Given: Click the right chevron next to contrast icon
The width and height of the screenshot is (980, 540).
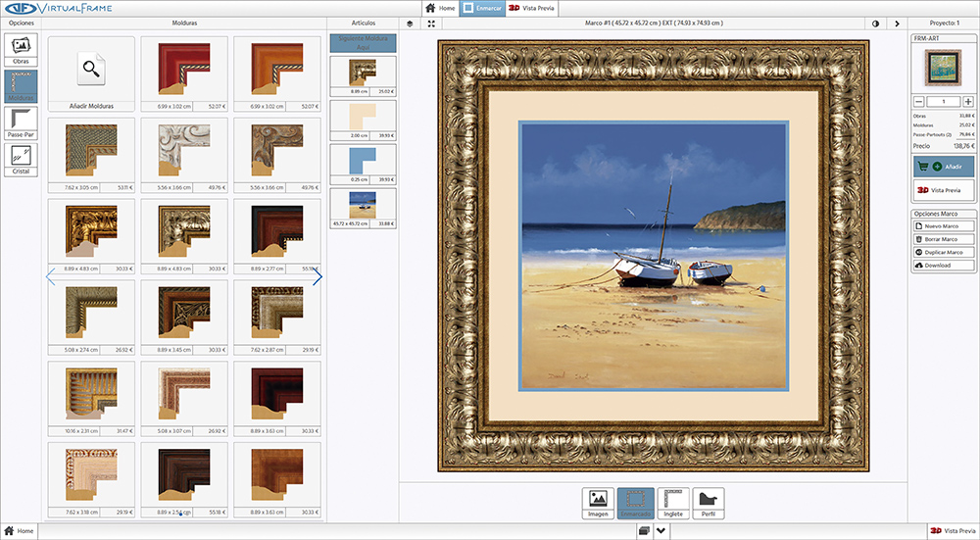Looking at the screenshot, I should coord(897,24).
